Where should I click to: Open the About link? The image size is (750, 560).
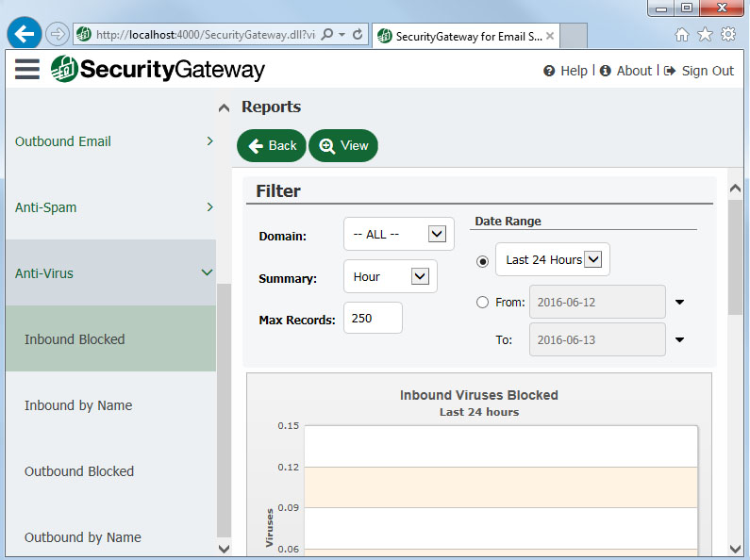[625, 71]
